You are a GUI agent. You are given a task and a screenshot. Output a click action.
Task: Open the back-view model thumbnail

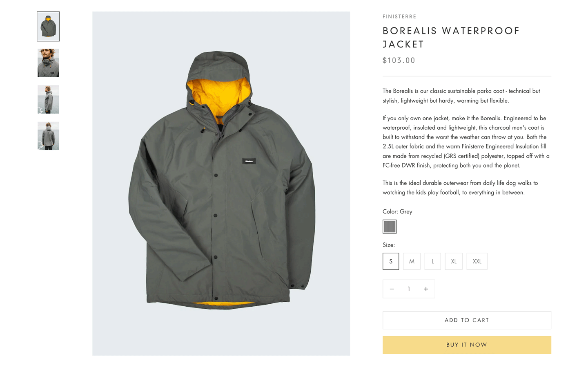48,136
